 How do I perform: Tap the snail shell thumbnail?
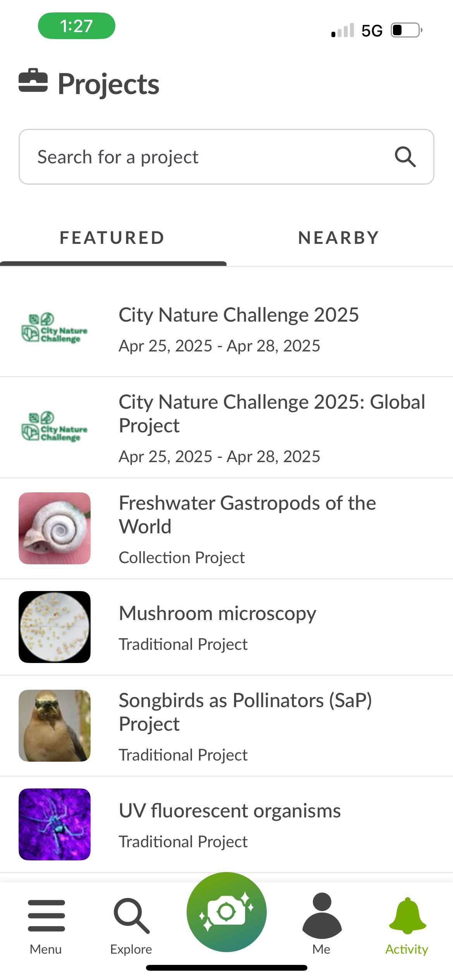tap(55, 528)
